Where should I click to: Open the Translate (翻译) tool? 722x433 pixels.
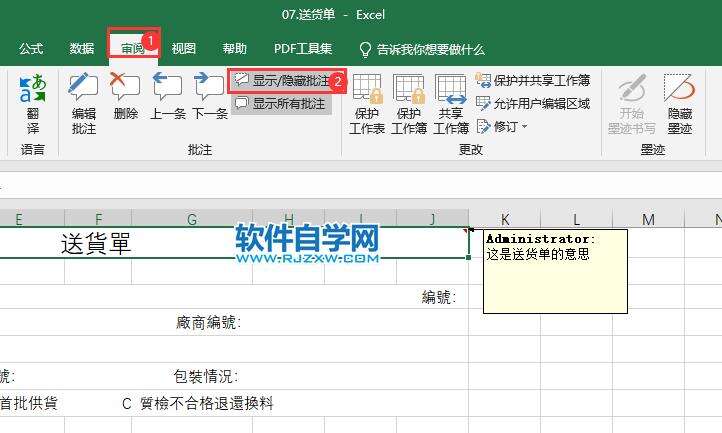(x=33, y=104)
